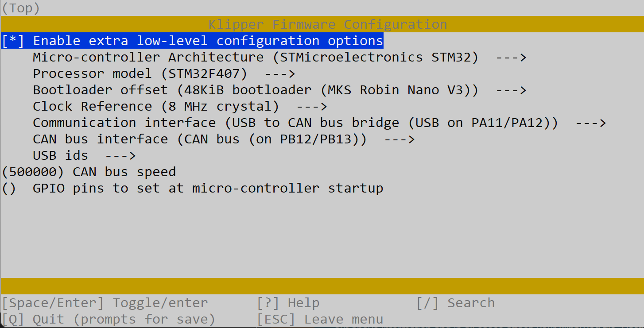The image size is (644, 328).
Task: Click the (Top) menu location label
Action: tap(21, 8)
